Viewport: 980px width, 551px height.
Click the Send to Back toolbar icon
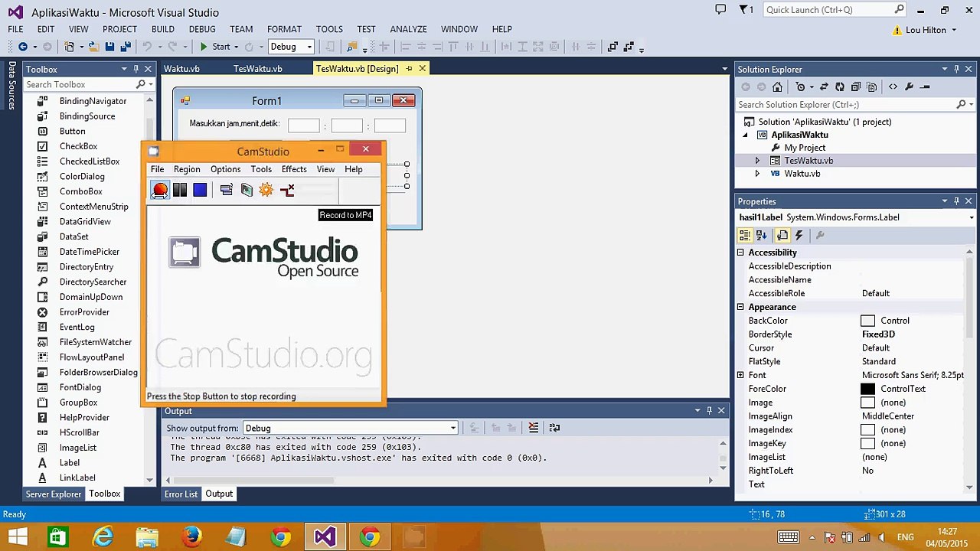629,47
